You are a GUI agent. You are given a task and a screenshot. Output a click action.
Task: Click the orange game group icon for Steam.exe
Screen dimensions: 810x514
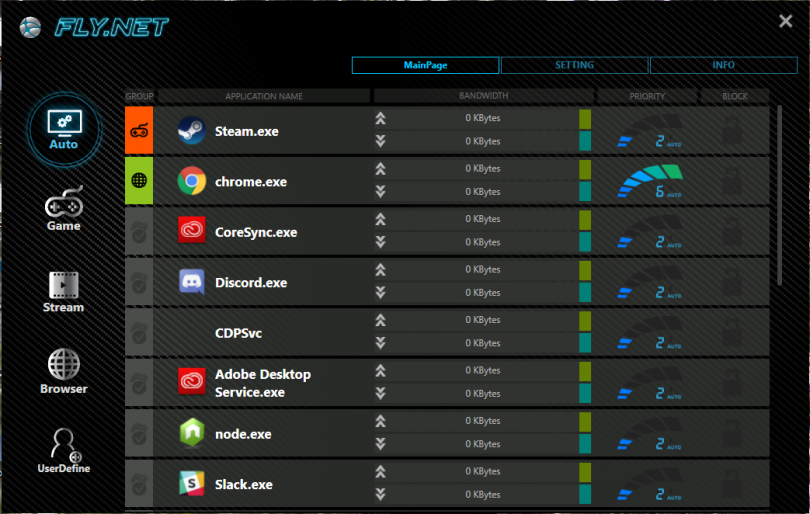[x=139, y=131]
